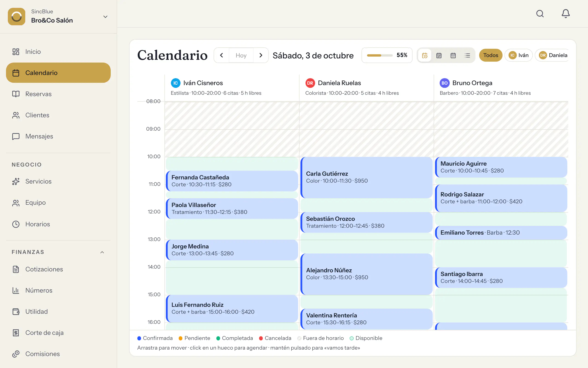Switch to the month view icon
The image size is (588, 368).
coord(453,55)
